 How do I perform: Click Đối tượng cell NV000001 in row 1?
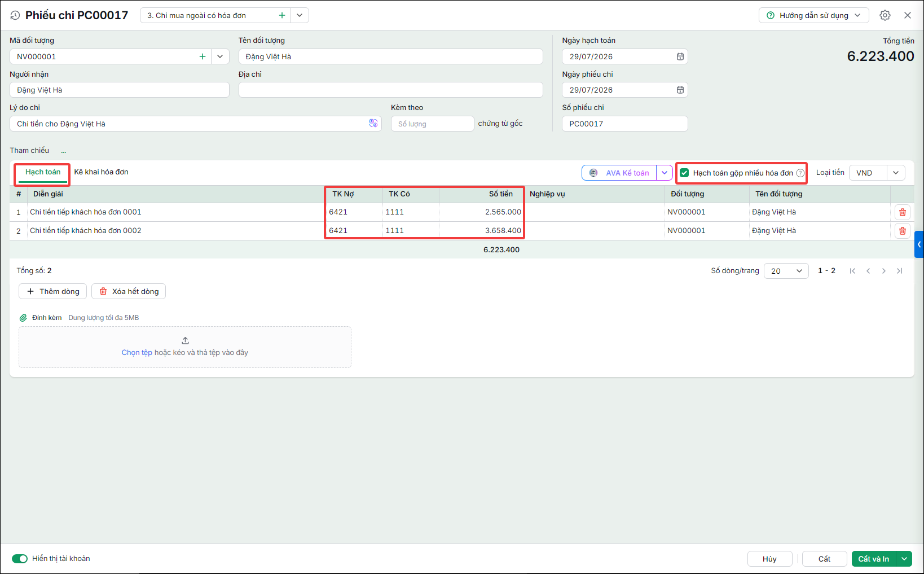(x=707, y=212)
